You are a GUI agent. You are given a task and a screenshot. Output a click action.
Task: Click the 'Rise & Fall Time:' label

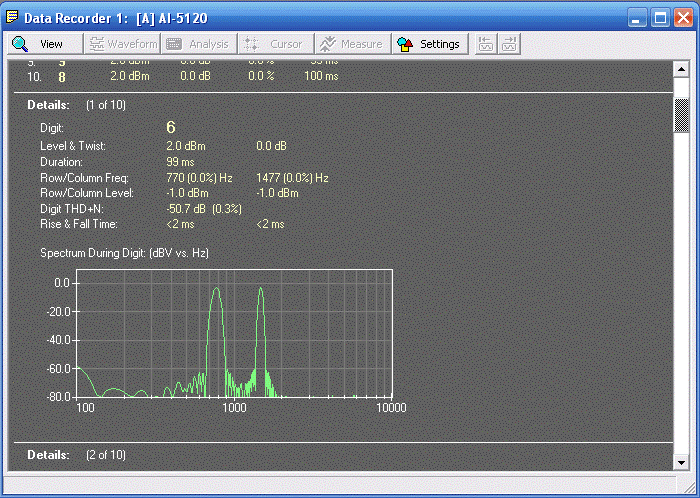(x=79, y=224)
